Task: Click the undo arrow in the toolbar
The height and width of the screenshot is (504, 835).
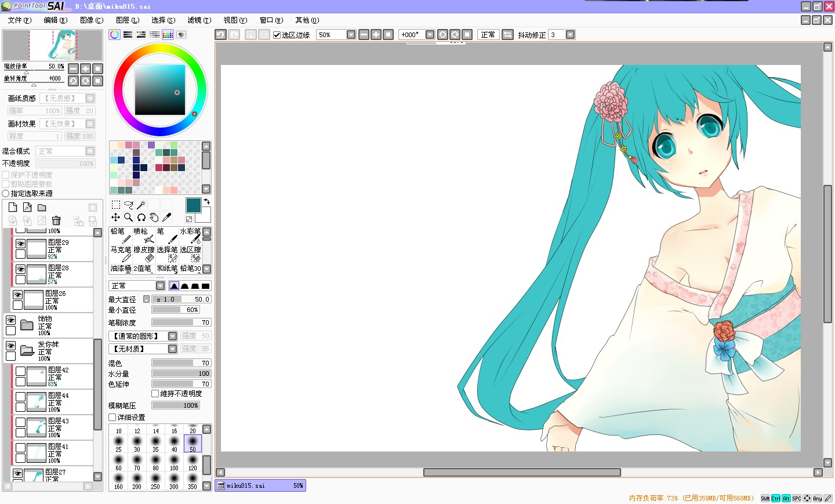Action: (220, 35)
